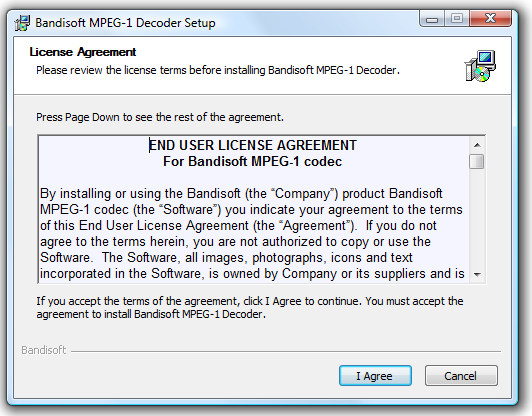Click the license scrollbar thumb
The image size is (532, 416).
pyautogui.click(x=477, y=162)
